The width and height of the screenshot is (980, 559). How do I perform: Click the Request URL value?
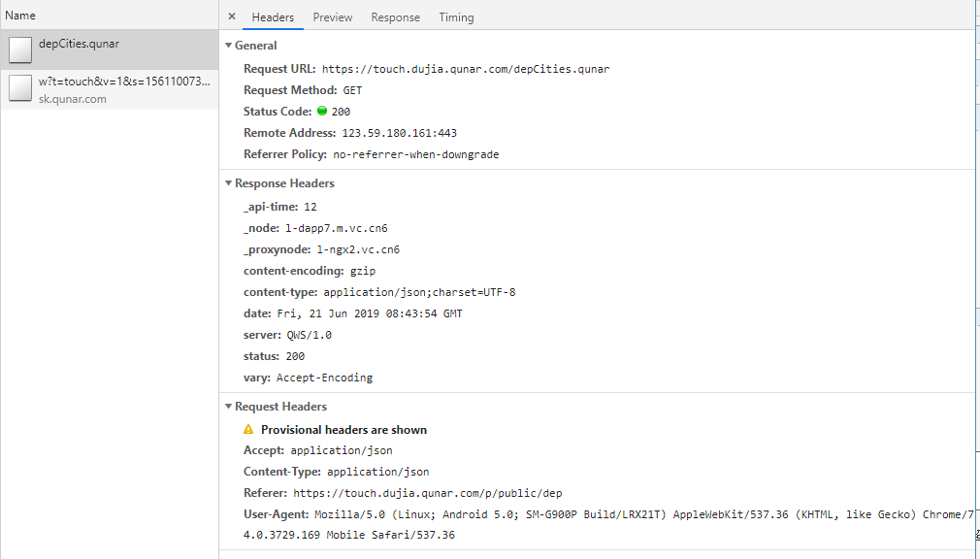tap(466, 69)
